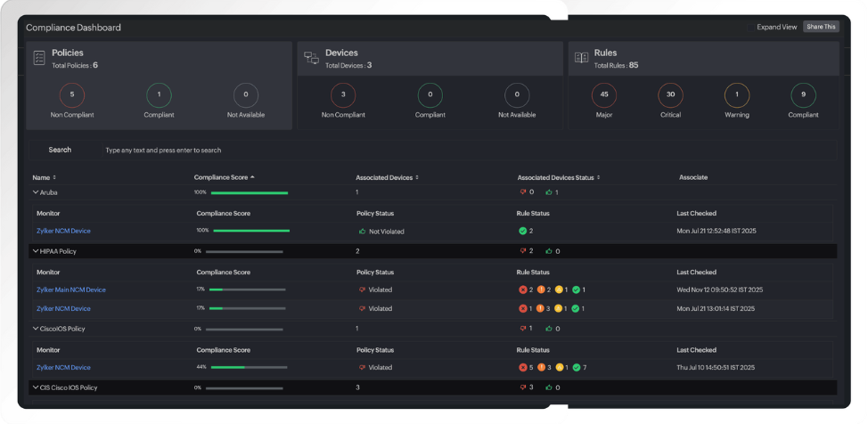Image resolution: width=868 pixels, height=424 pixels.
Task: Open Zylker NCM Device link under CiscoIOS Policy
Action: (x=63, y=367)
